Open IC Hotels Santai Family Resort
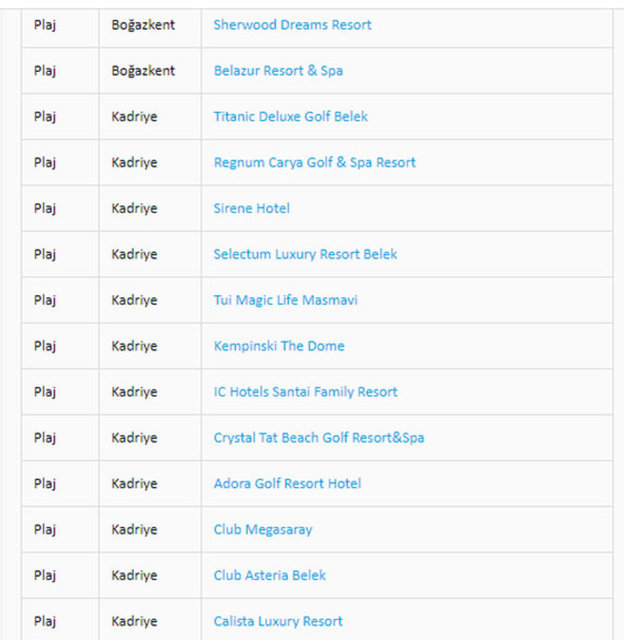 click(305, 393)
